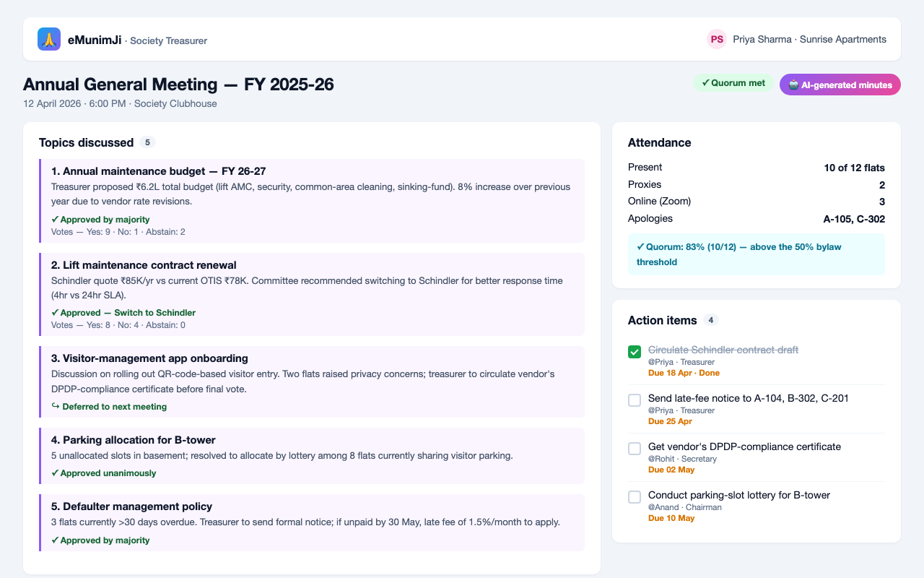The image size is (924, 578).
Task: Click the Quorum met checkmark badge
Action: [733, 83]
